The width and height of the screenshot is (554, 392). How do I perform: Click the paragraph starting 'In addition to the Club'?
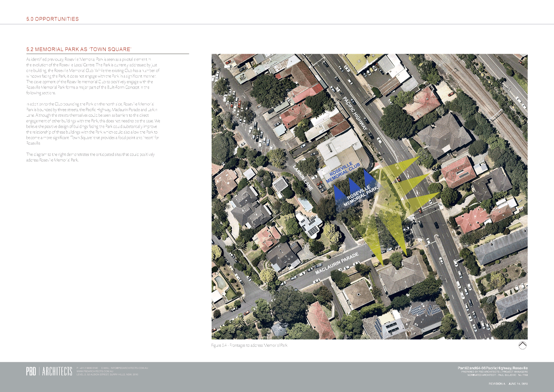pyautogui.click(x=93, y=124)
